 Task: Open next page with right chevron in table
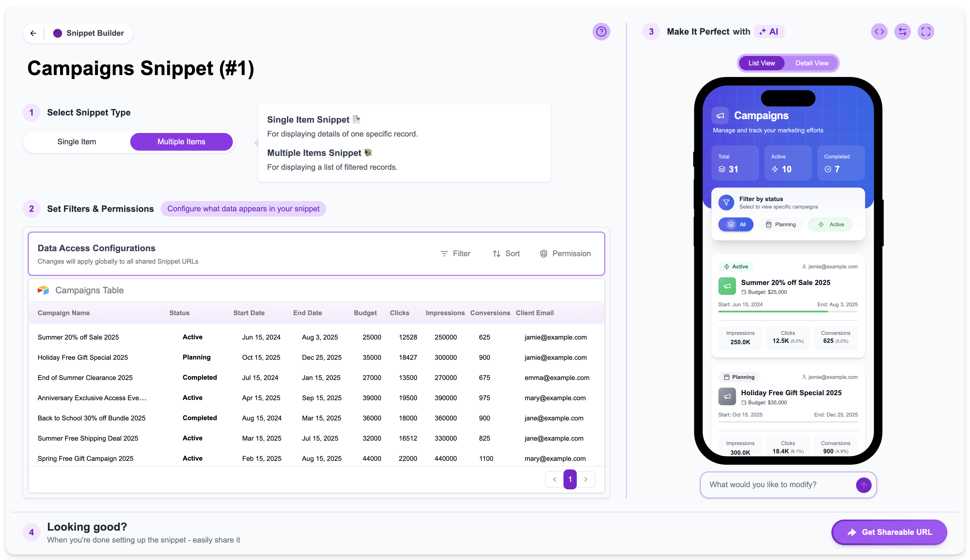[586, 479]
